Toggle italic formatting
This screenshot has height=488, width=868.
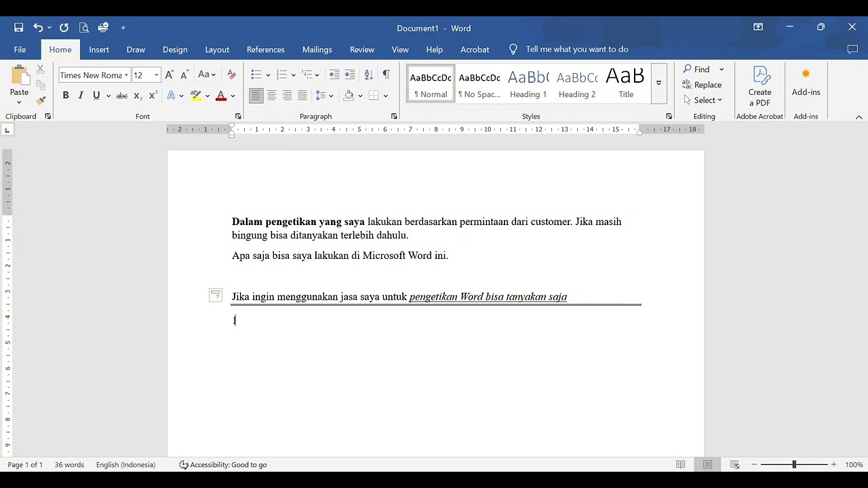(x=81, y=96)
